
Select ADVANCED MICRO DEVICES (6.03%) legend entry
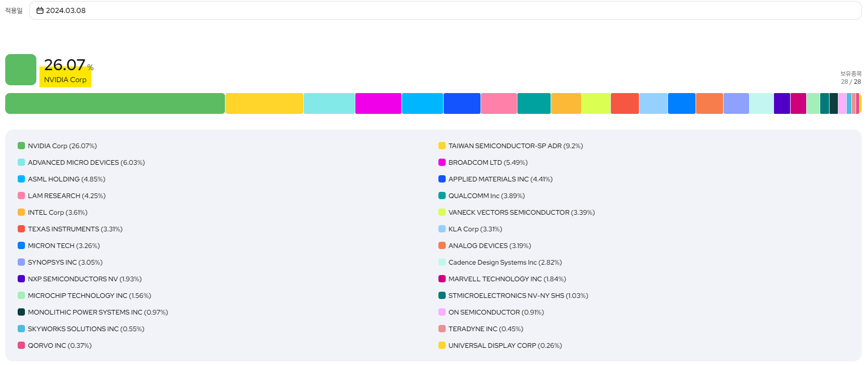[x=81, y=163]
